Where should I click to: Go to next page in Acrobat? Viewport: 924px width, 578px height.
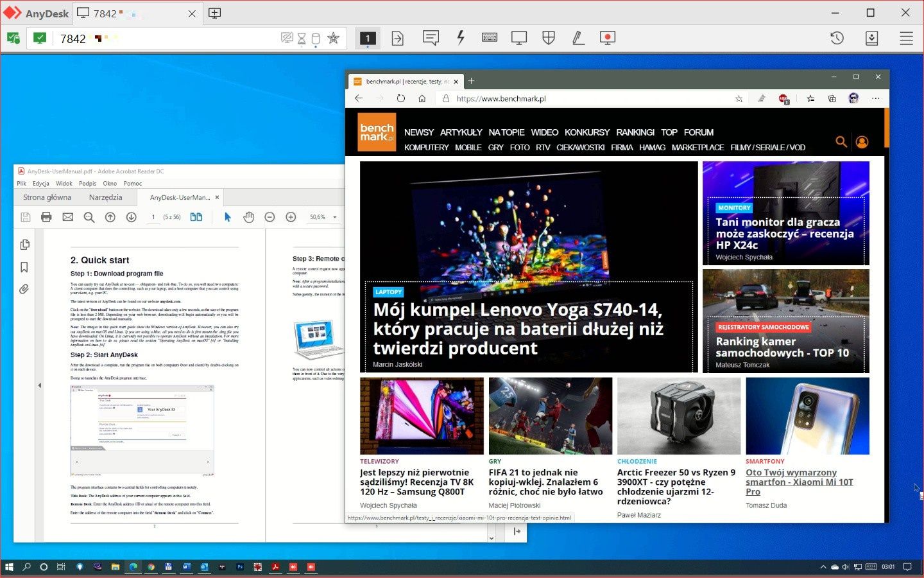click(x=132, y=217)
